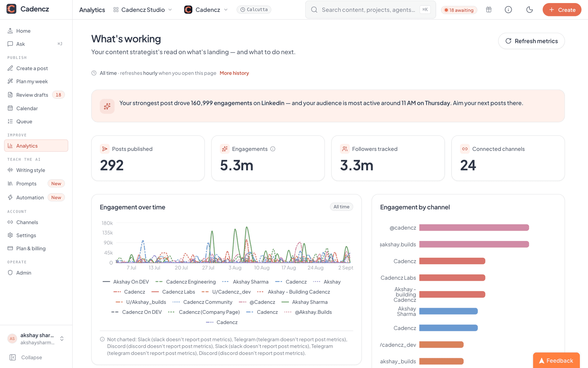Click the Cadencz Labs red engagement bar
Image resolution: width=588 pixels, height=368 pixels.
pos(452,278)
